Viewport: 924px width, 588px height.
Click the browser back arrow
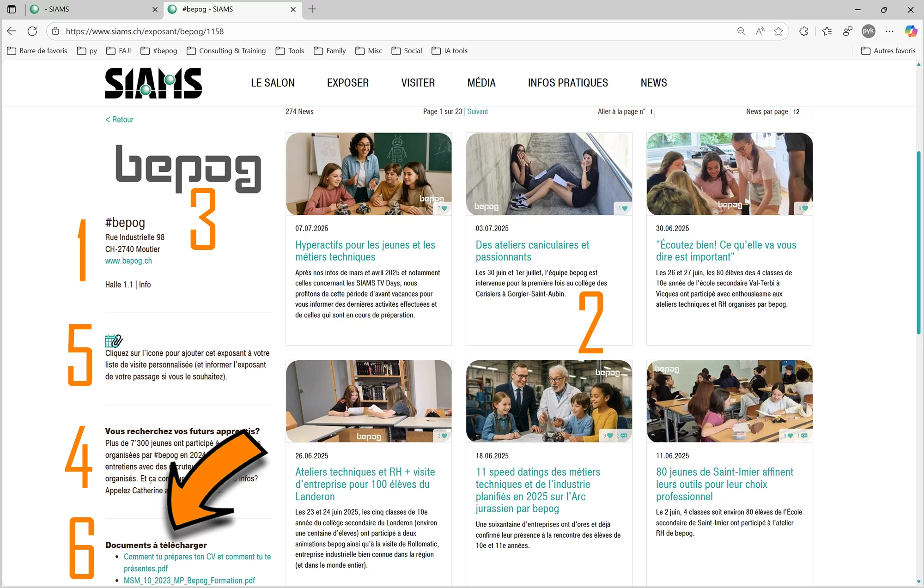pos(12,31)
